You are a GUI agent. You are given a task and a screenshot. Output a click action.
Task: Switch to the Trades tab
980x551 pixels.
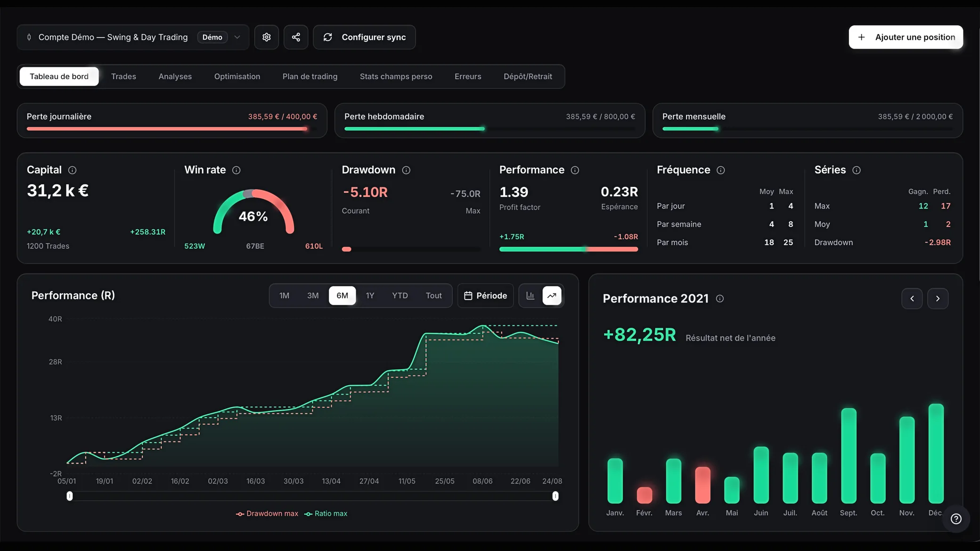tap(123, 76)
